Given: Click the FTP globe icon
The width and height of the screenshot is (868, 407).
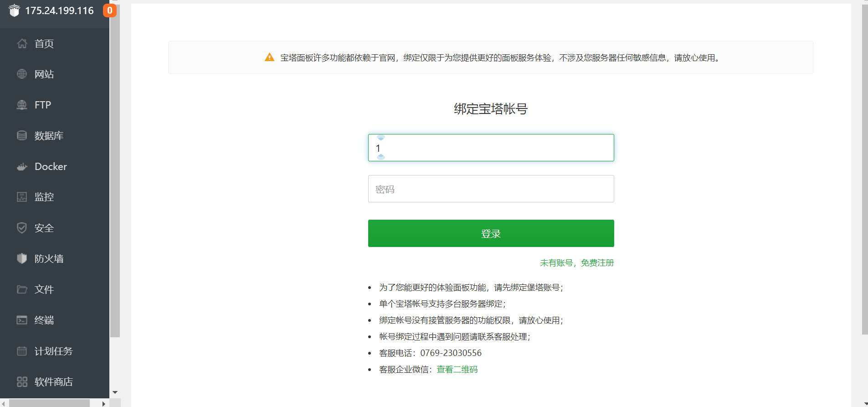Looking at the screenshot, I should [22, 105].
